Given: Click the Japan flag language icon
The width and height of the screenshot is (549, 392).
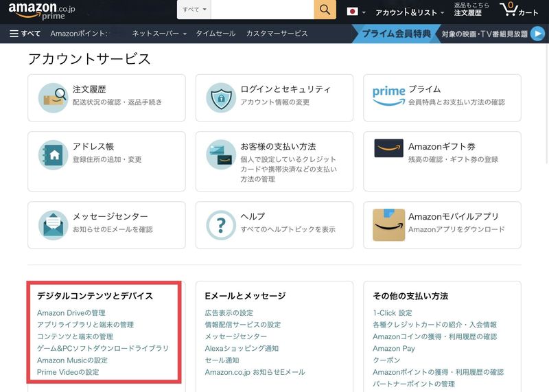Looking at the screenshot, I should coord(352,12).
